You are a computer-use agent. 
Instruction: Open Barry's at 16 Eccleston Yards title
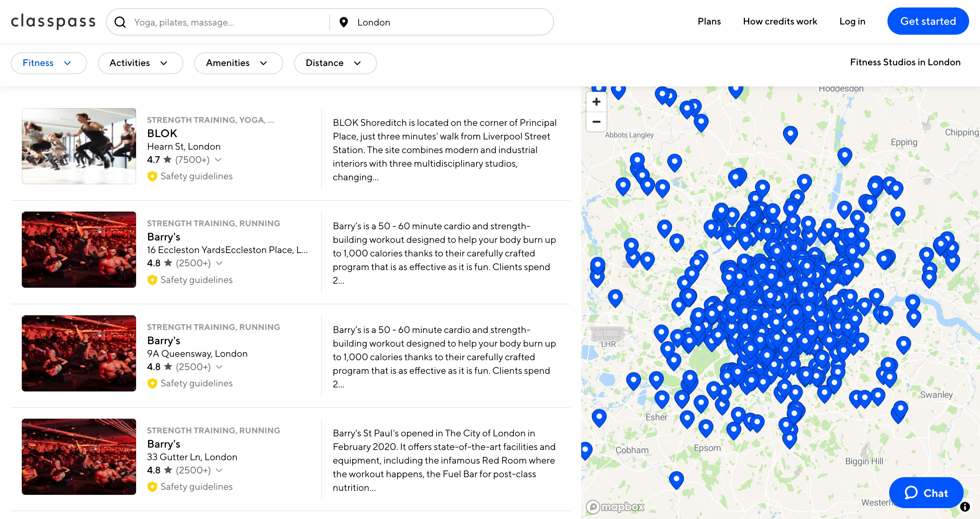[164, 237]
